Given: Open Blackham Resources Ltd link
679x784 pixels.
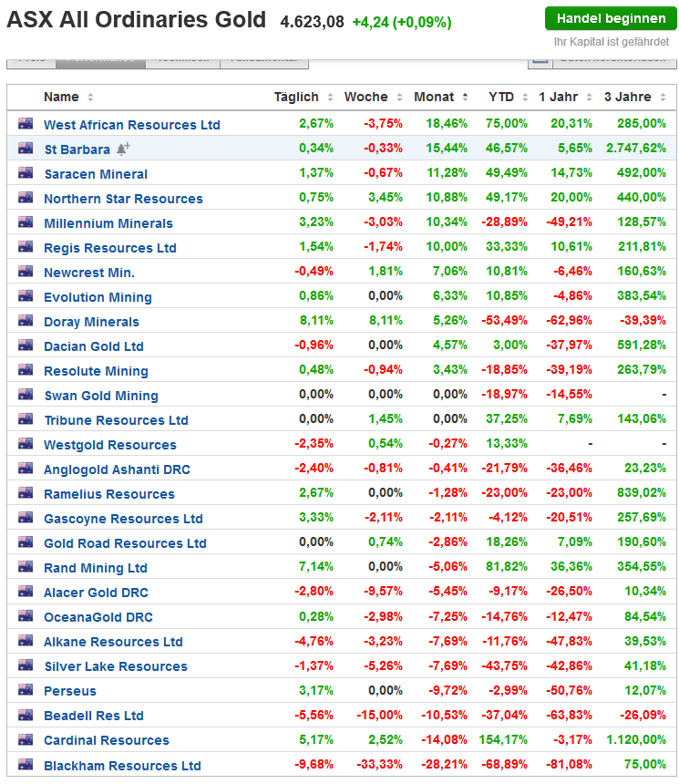Looking at the screenshot, I should click(x=122, y=766).
